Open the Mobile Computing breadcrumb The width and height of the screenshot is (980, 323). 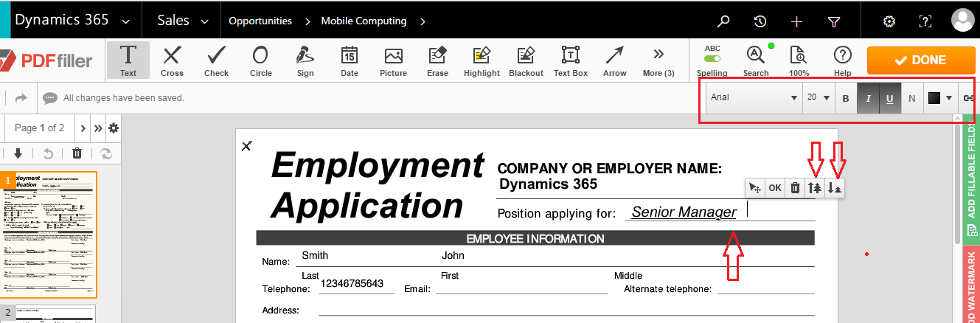click(x=364, y=21)
